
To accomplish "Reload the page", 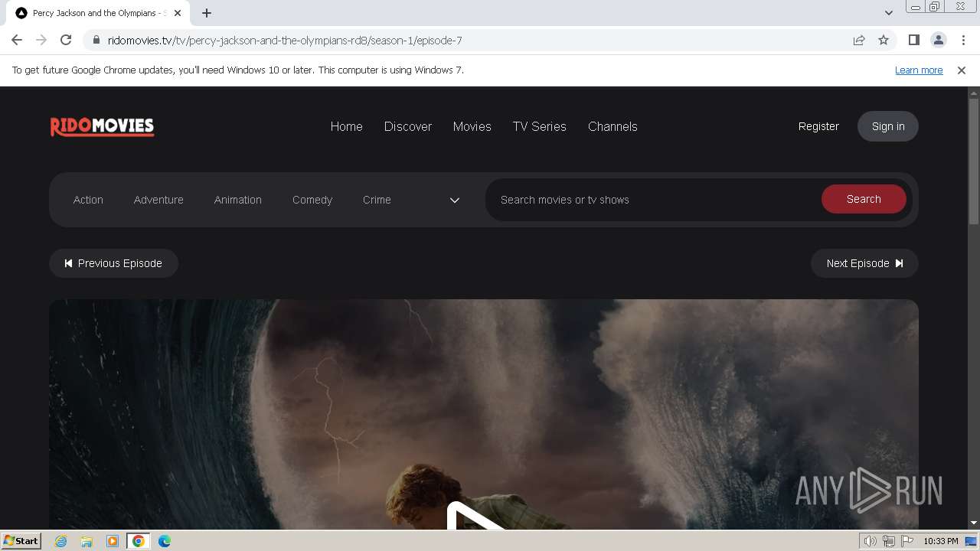I will (66, 40).
